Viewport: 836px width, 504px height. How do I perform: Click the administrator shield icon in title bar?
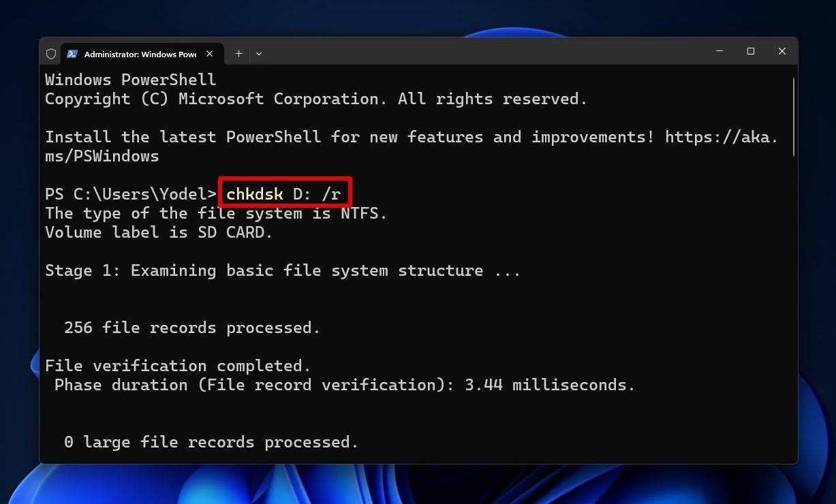tap(51, 53)
